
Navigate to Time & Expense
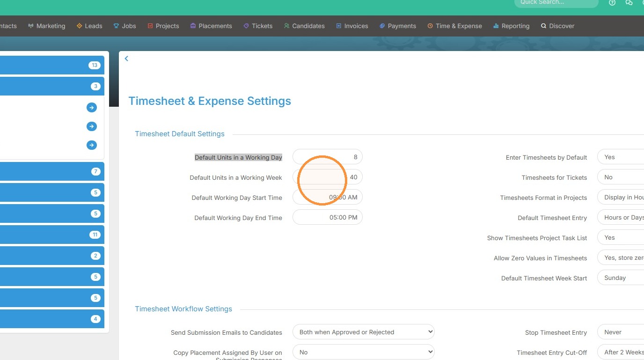pos(454,26)
